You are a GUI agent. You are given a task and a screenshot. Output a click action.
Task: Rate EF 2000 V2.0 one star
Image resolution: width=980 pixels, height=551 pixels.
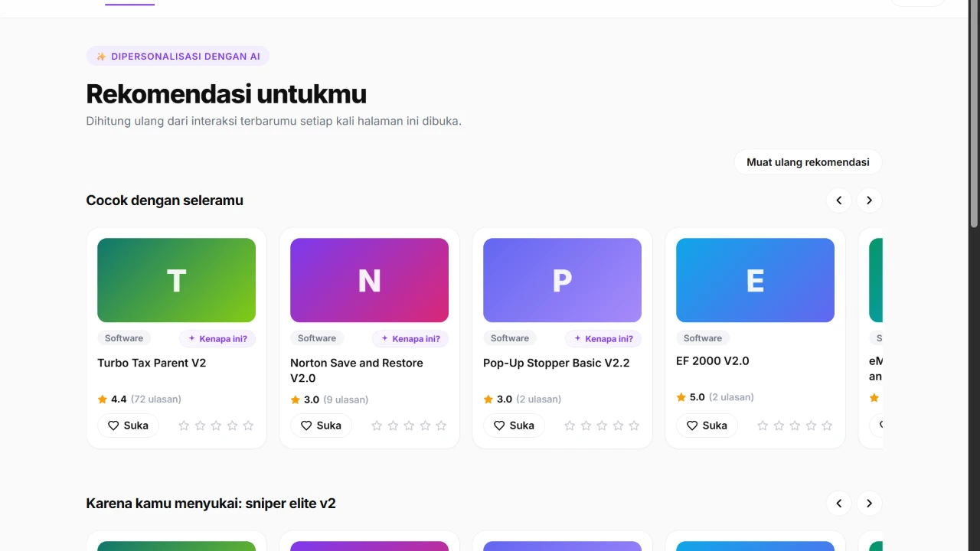(763, 425)
